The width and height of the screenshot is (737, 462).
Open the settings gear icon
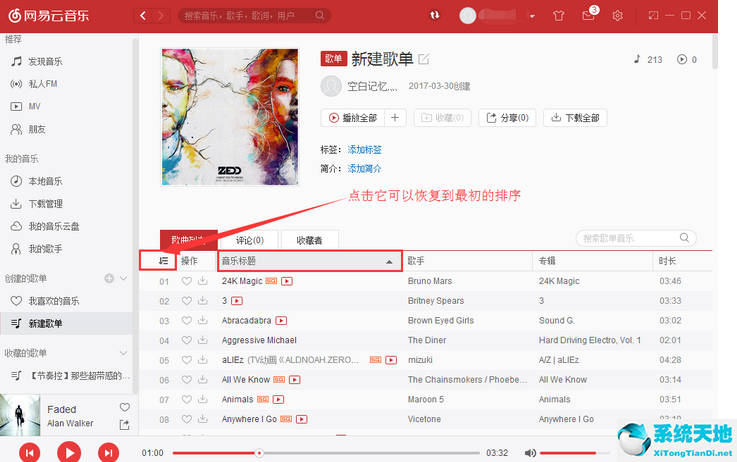pyautogui.click(x=618, y=16)
